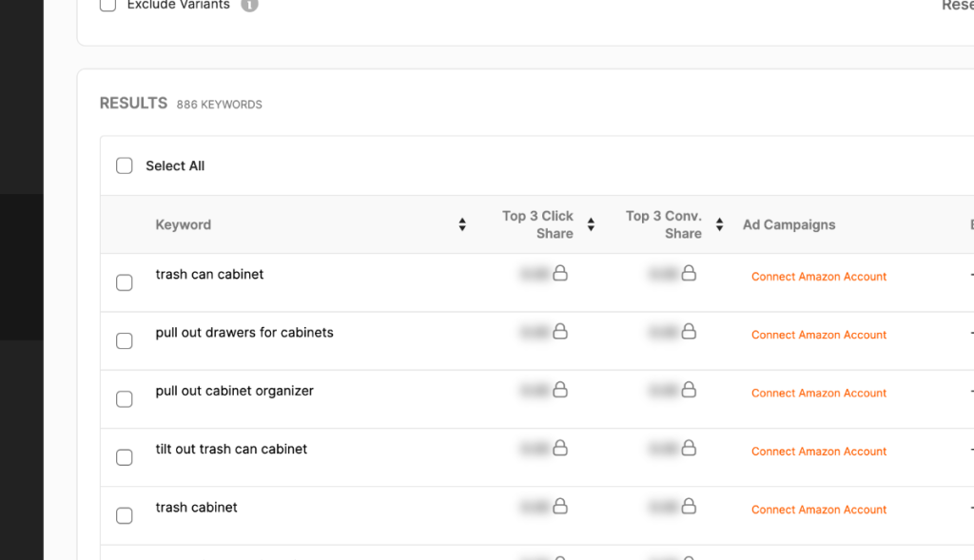This screenshot has width=974, height=560.
Task: Sort by Top 3 Click Share arrows
Action: coord(591,224)
